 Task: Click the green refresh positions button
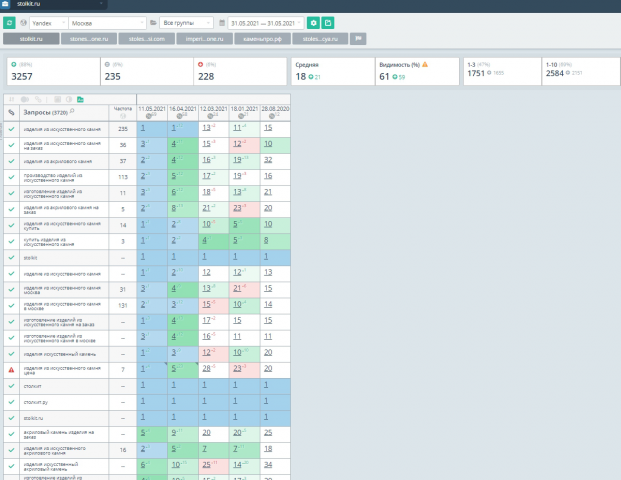[x=9, y=23]
